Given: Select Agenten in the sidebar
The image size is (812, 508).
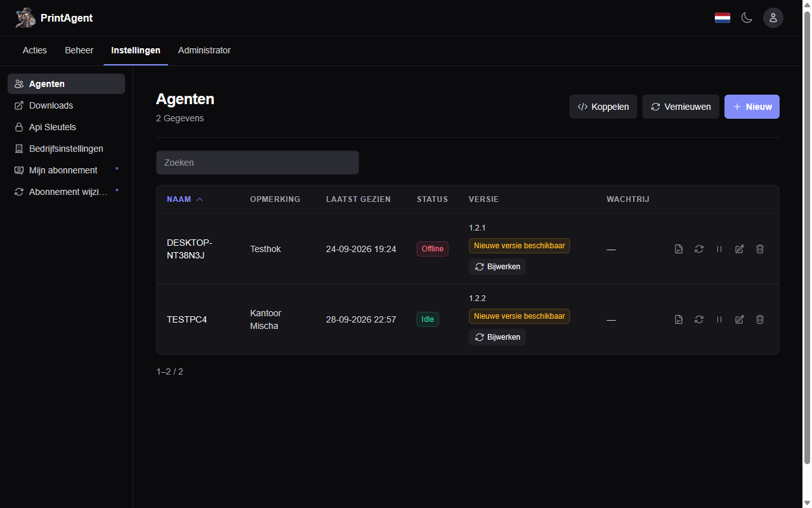Looking at the screenshot, I should coord(66,84).
